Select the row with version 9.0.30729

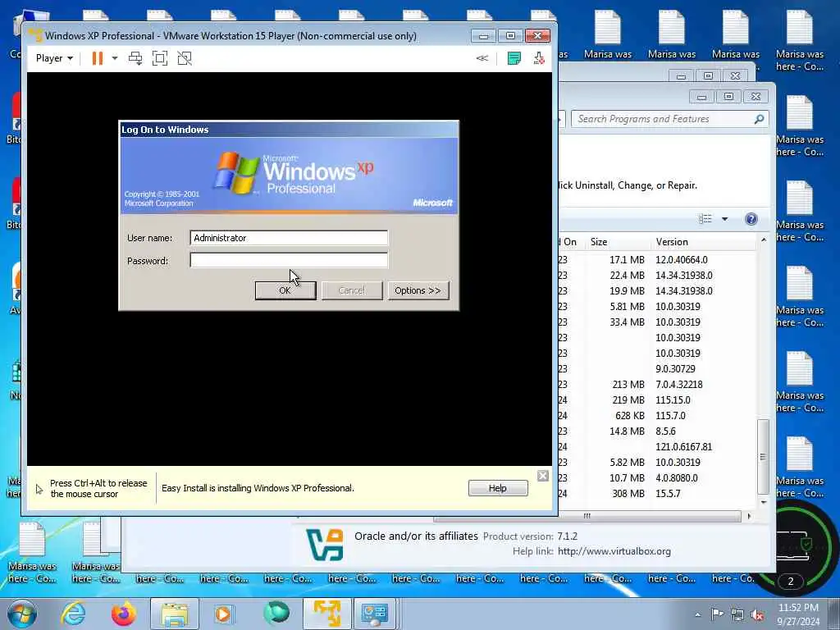[x=657, y=368]
